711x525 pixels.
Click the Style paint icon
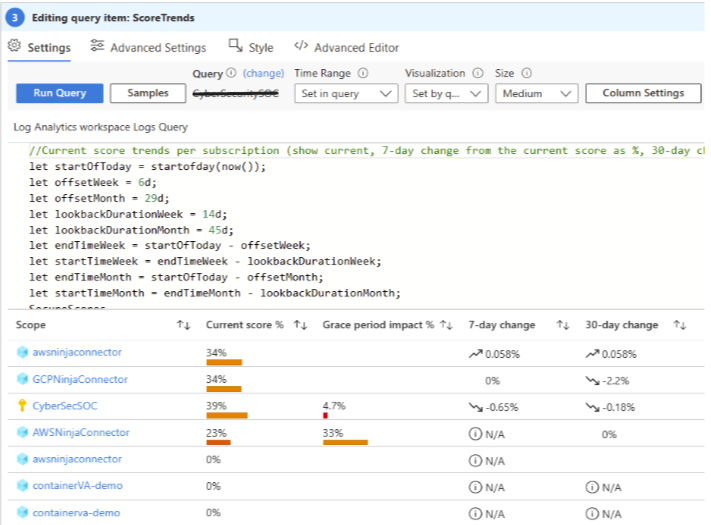pos(236,46)
